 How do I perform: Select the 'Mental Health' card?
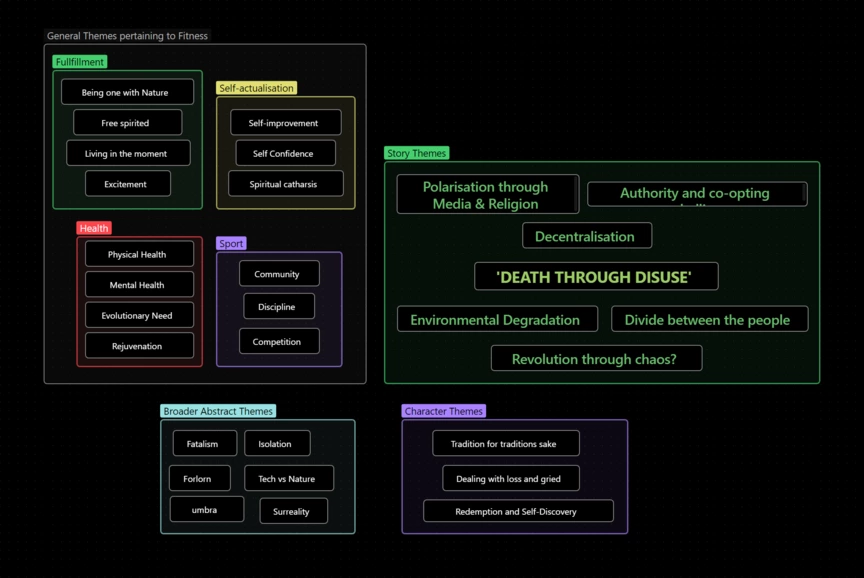pos(139,284)
